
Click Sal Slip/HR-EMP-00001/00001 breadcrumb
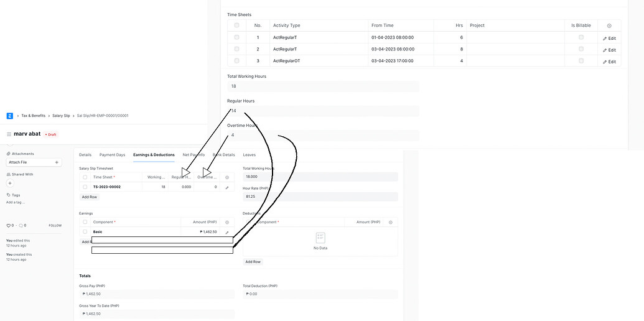(103, 116)
